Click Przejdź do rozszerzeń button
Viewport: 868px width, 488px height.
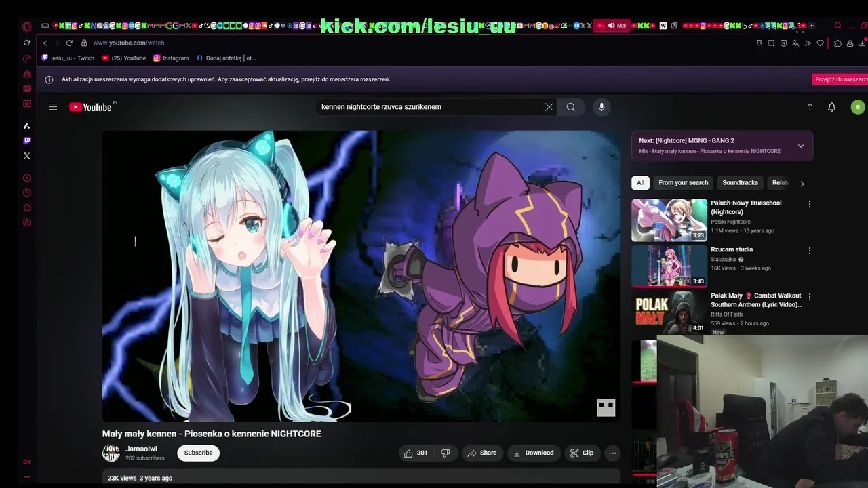click(x=841, y=79)
